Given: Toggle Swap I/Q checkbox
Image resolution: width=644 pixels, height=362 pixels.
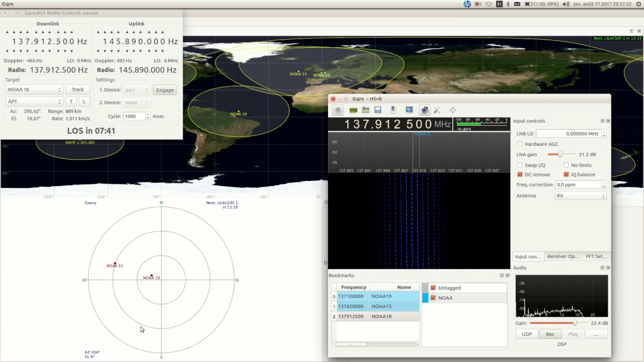Looking at the screenshot, I should pyautogui.click(x=520, y=165).
